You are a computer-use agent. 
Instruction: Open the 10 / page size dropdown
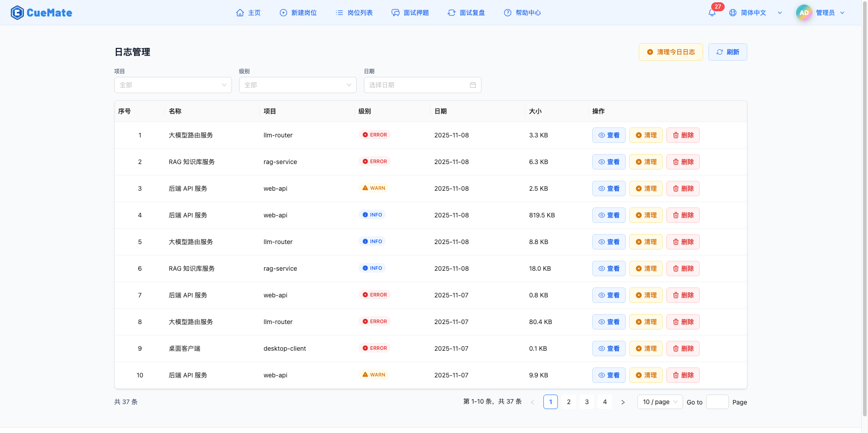(660, 402)
